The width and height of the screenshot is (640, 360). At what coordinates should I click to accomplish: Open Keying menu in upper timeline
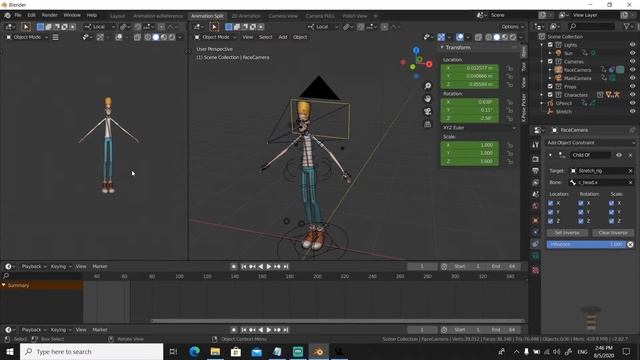pyautogui.click(x=60, y=267)
